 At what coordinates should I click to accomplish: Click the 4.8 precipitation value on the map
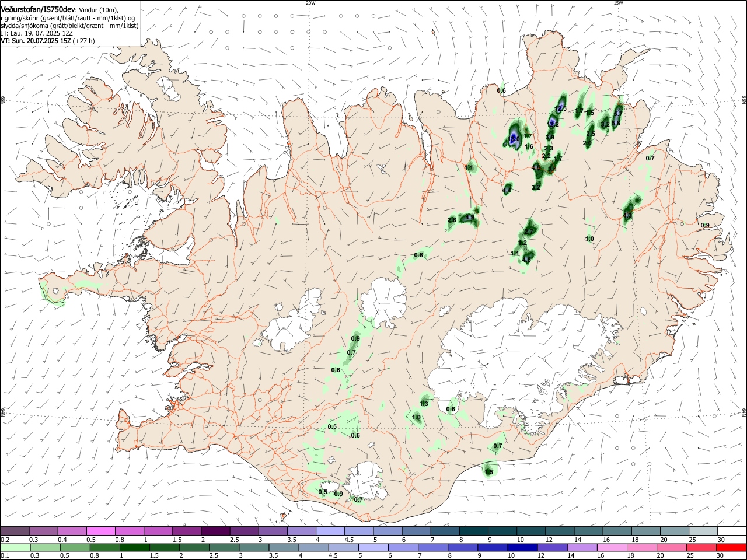526,260
